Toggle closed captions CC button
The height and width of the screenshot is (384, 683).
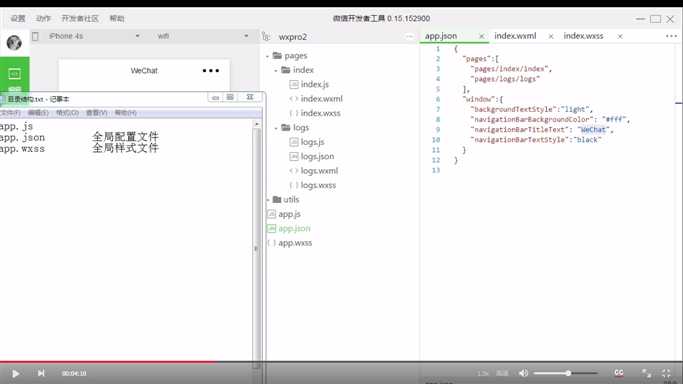click(x=619, y=373)
